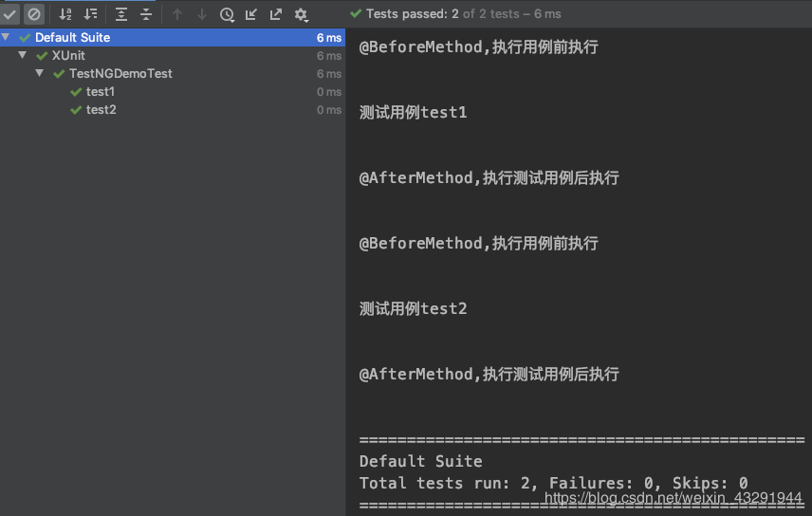Viewport: 812px width, 516px height.
Task: Click the Import Tests icon
Action: 251,14
